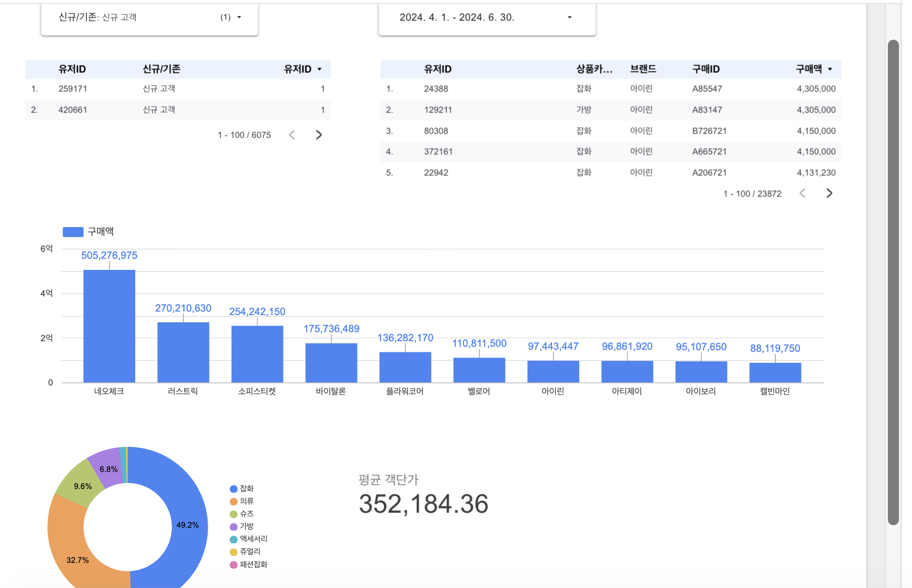This screenshot has height=588, width=912.
Task: Select the 네오체크 bar in the chart
Action: 109,326
